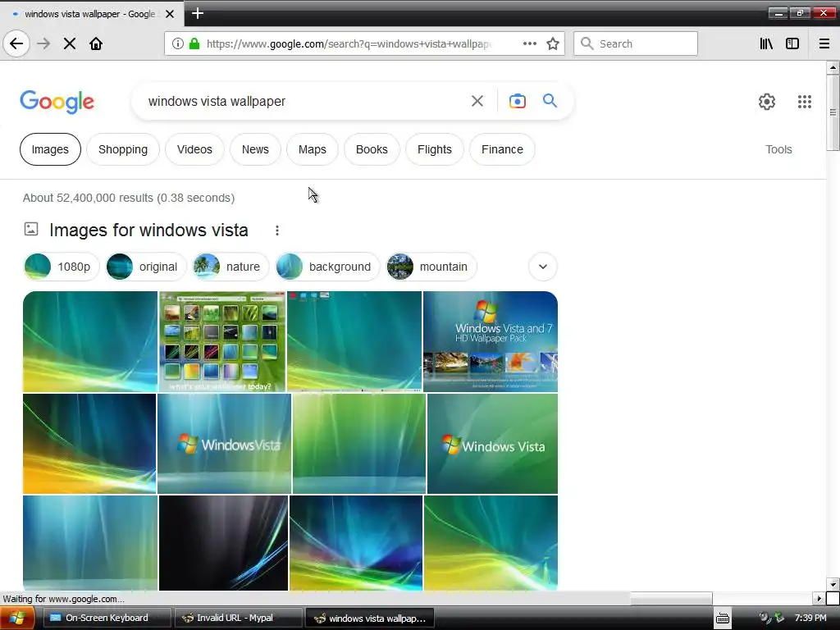The image size is (840, 630).
Task: Open the Library bookshelf icon
Action: click(766, 43)
